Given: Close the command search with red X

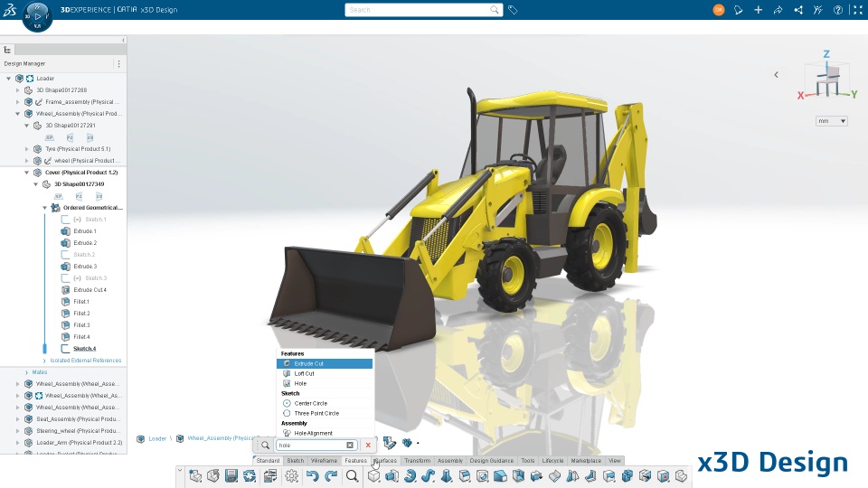Looking at the screenshot, I should [x=368, y=445].
